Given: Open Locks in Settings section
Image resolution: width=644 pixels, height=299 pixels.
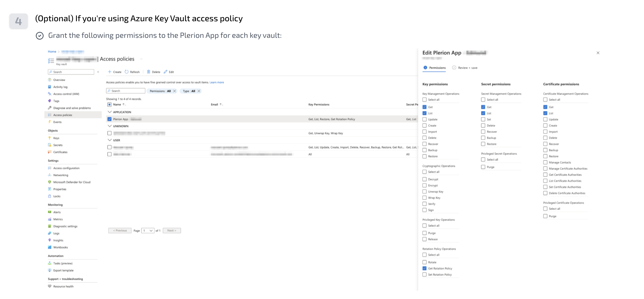Looking at the screenshot, I should click(57, 196).
